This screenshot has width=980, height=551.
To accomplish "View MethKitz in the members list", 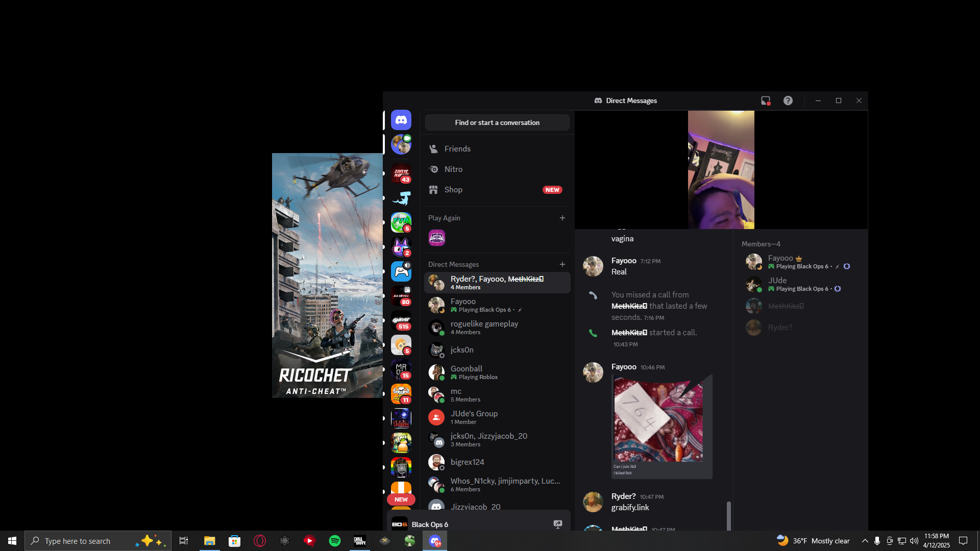I will [x=799, y=306].
